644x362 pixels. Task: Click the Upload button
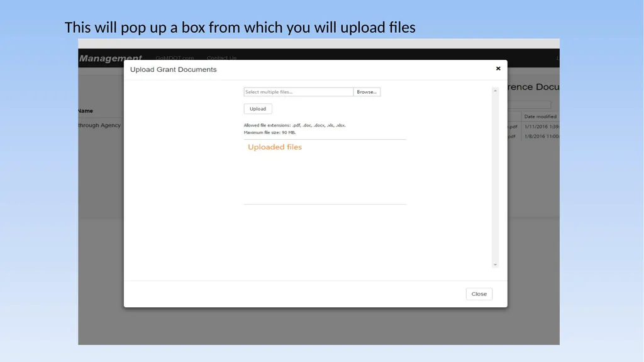[x=258, y=108]
